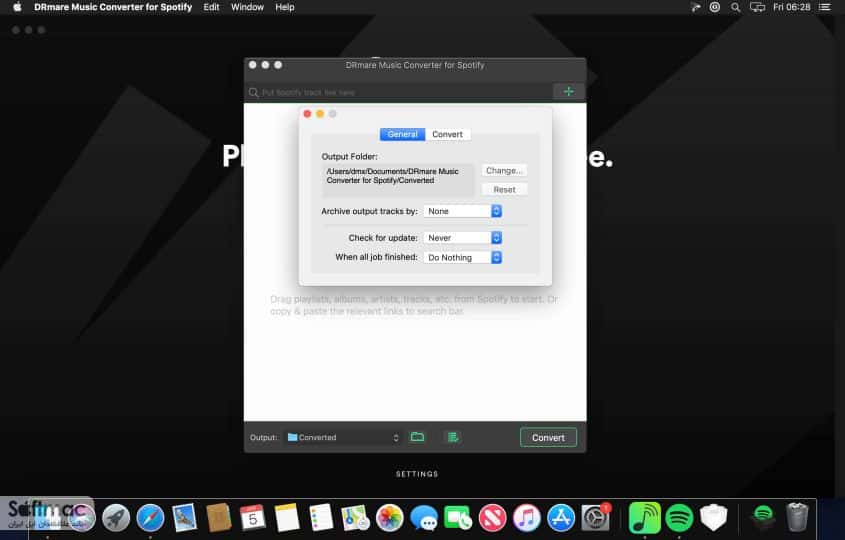Minimize the preferences dialog with yellow button
Screen dimensions: 845x540
320,114
